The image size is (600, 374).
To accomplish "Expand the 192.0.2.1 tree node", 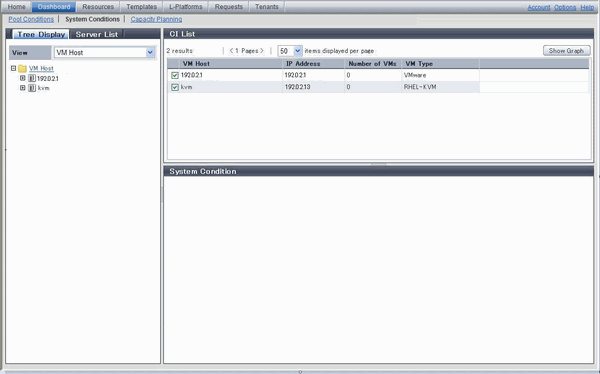I will pyautogui.click(x=23, y=78).
